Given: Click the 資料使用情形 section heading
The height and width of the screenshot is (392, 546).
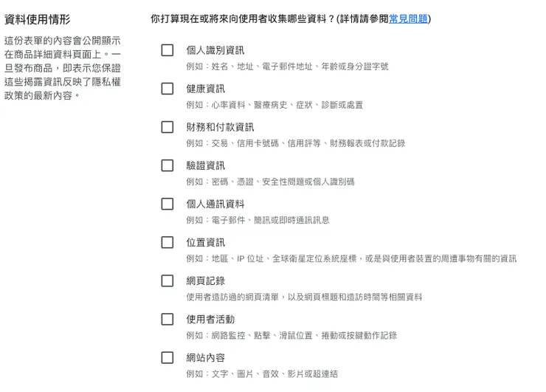Looking at the screenshot, I should [38, 18].
